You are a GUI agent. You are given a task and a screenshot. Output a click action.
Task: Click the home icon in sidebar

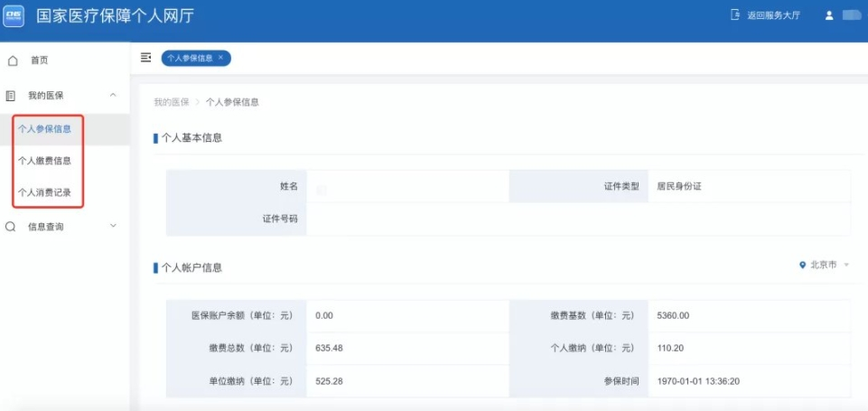coord(13,61)
